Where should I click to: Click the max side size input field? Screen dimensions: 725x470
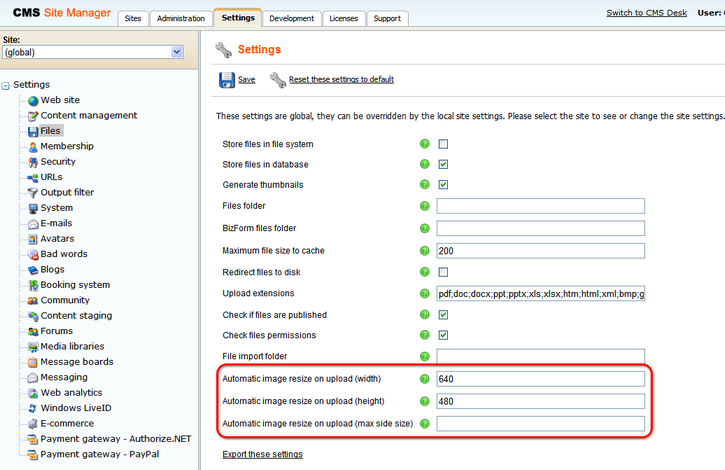(540, 423)
